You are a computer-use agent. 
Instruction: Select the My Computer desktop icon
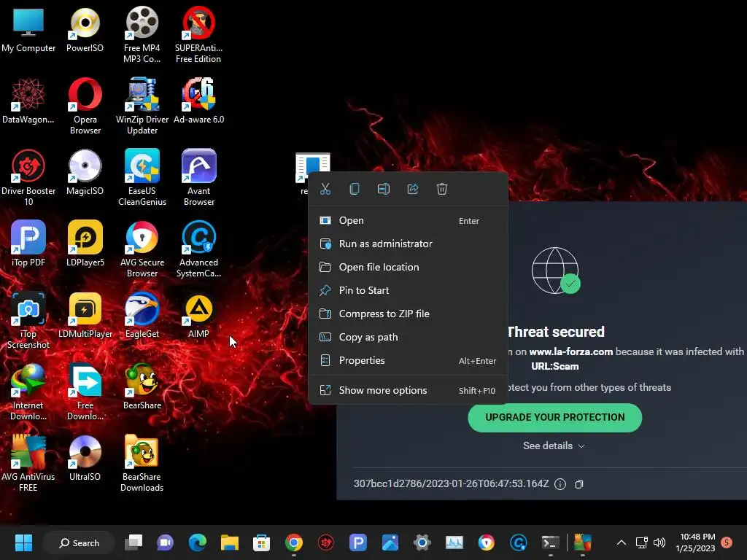pyautogui.click(x=28, y=29)
